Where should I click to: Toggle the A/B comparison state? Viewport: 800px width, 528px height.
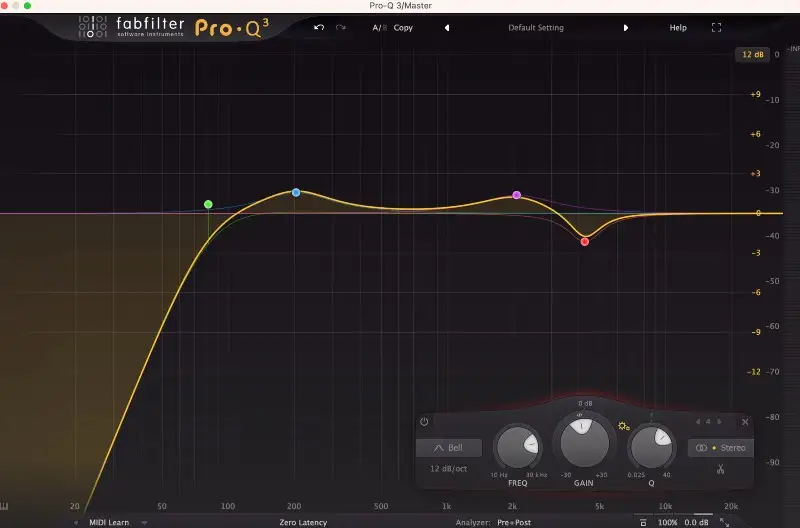[x=379, y=28]
